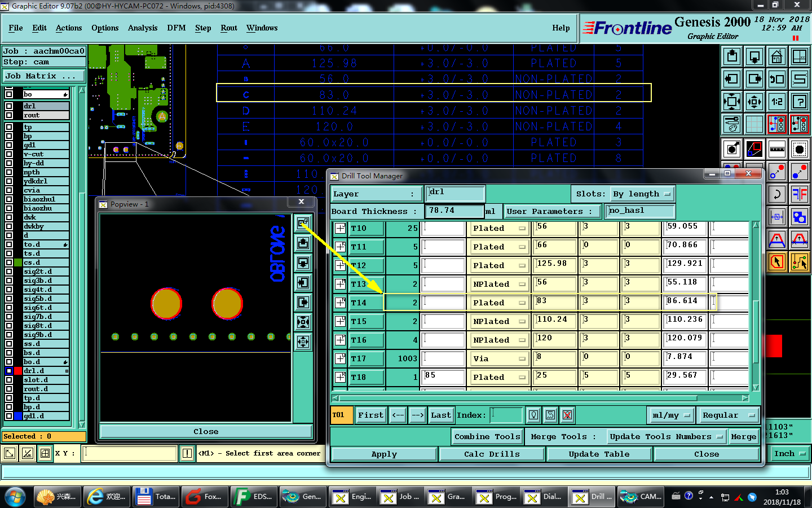Open the Slots By length dropdown
This screenshot has height=508, width=812.
pyautogui.click(x=642, y=194)
